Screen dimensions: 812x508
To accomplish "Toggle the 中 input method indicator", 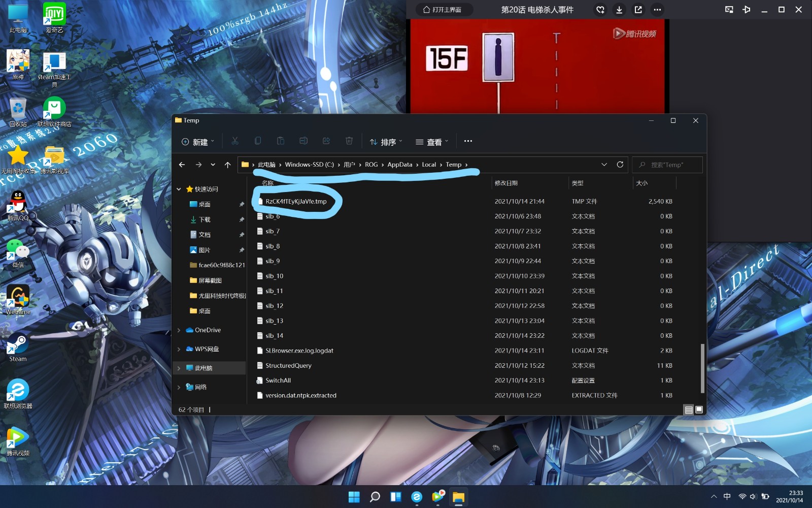I will pyautogui.click(x=727, y=497).
